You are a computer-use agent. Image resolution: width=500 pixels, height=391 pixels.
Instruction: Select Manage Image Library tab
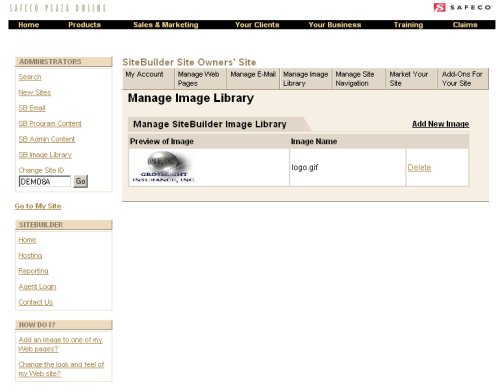pos(306,79)
